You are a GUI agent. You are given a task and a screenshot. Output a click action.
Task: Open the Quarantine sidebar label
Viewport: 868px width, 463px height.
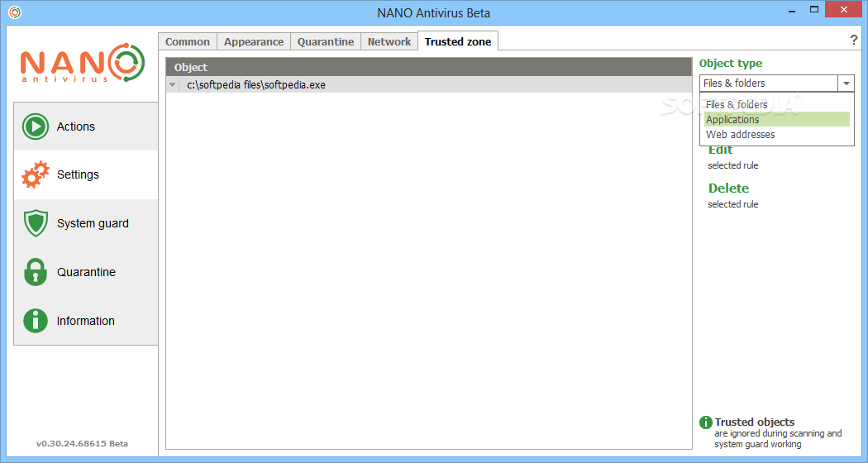coord(86,272)
